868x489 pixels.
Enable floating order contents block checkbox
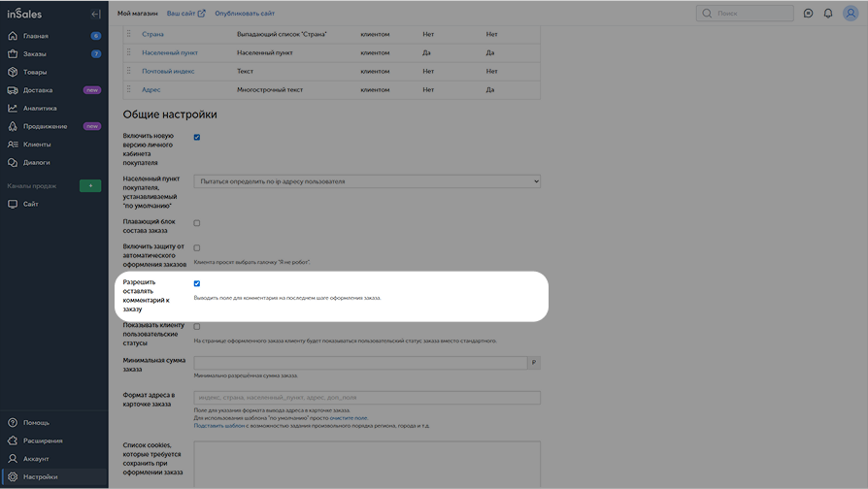197,223
